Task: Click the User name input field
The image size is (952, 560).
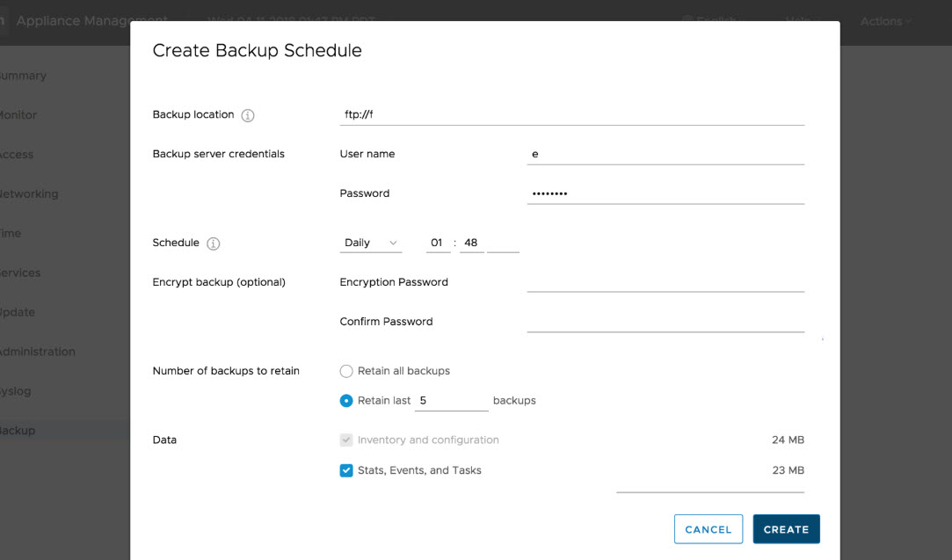Action: [x=665, y=154]
